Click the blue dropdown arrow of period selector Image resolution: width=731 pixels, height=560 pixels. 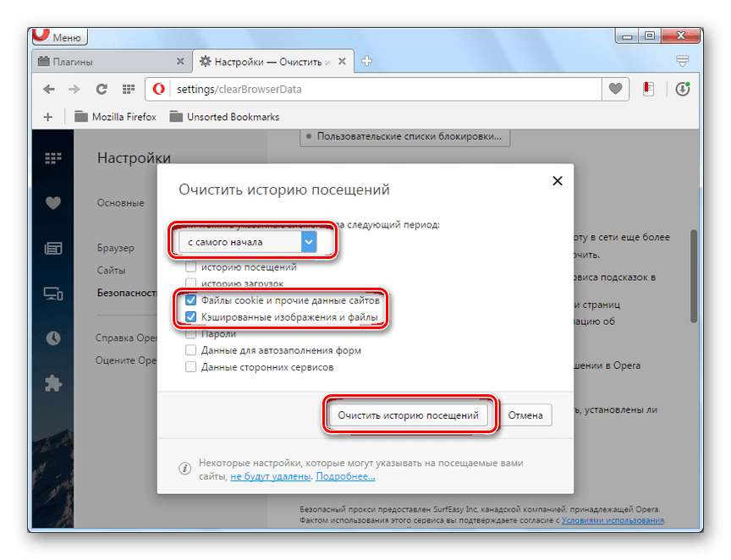[x=309, y=243]
